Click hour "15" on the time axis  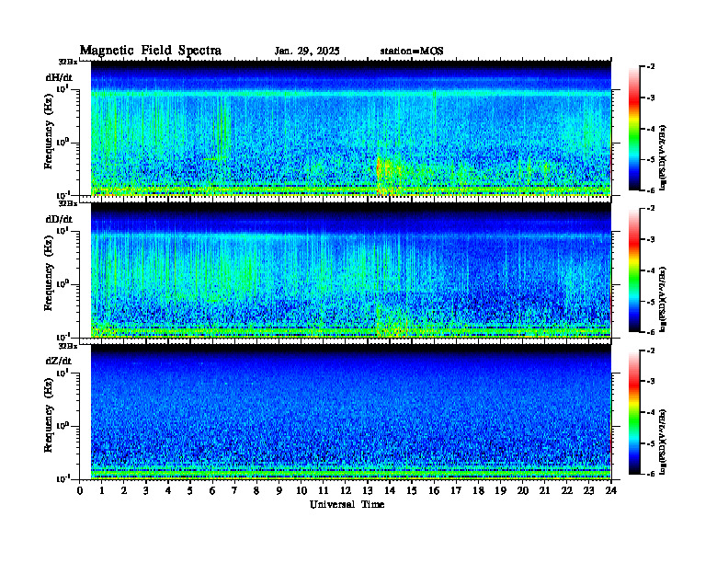412,491
